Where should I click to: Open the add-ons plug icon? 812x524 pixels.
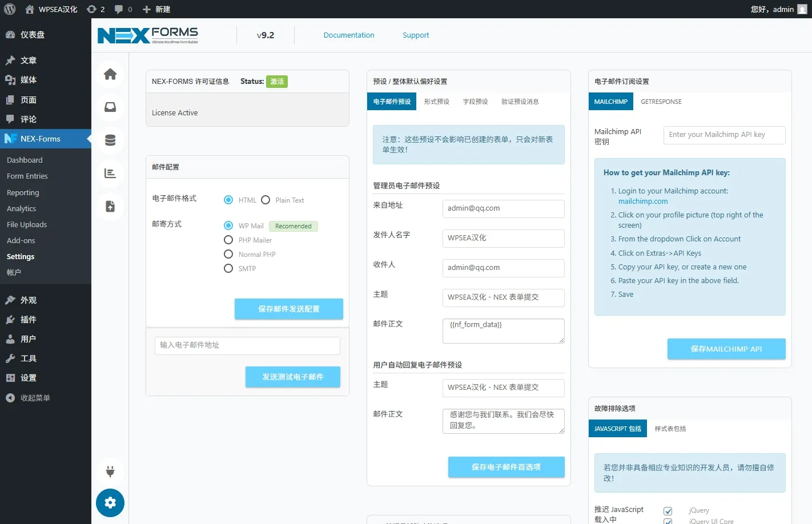(x=110, y=471)
